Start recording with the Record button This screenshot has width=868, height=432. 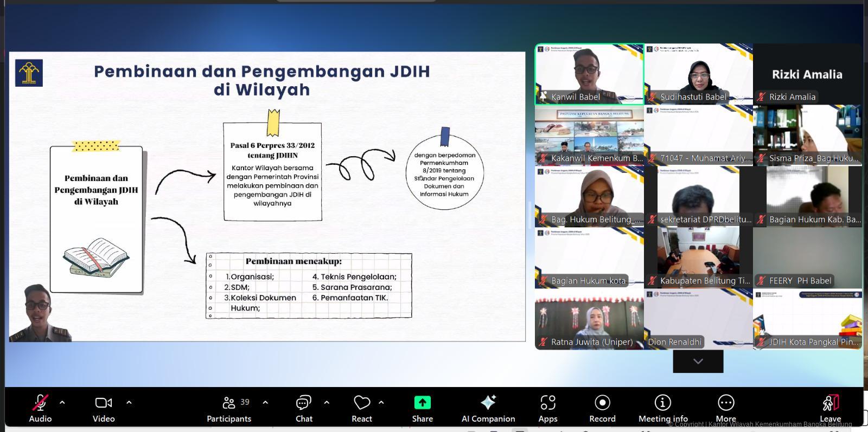coord(602,408)
